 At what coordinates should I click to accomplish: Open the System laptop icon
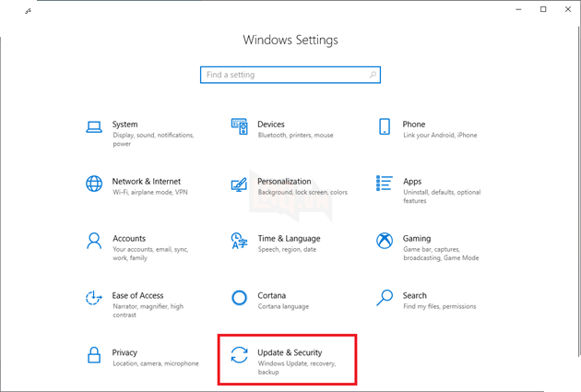coord(94,126)
